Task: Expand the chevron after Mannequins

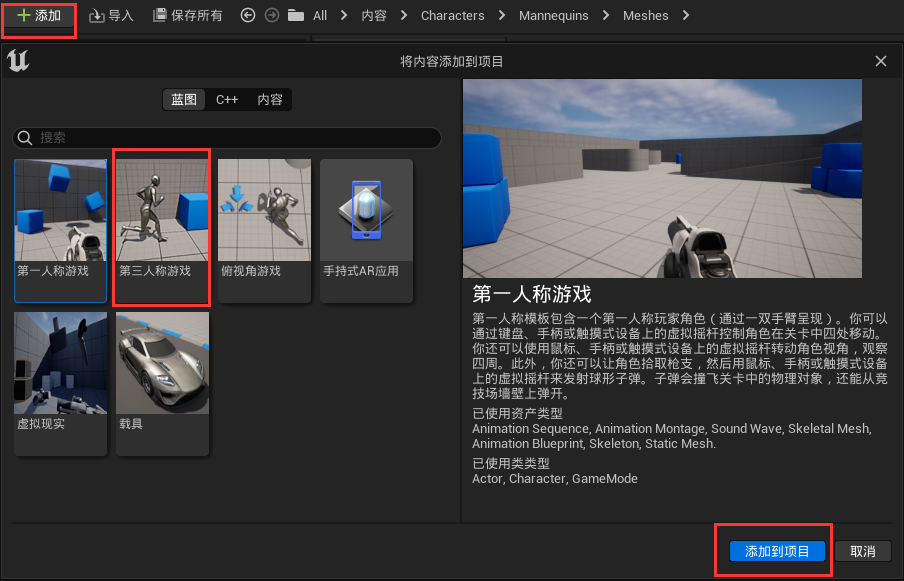Action: coord(605,16)
